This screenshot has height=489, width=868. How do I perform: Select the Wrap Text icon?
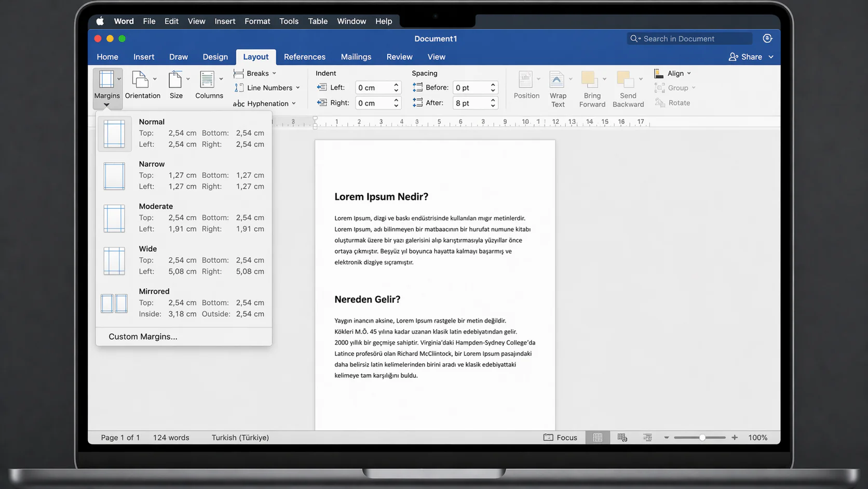point(558,86)
